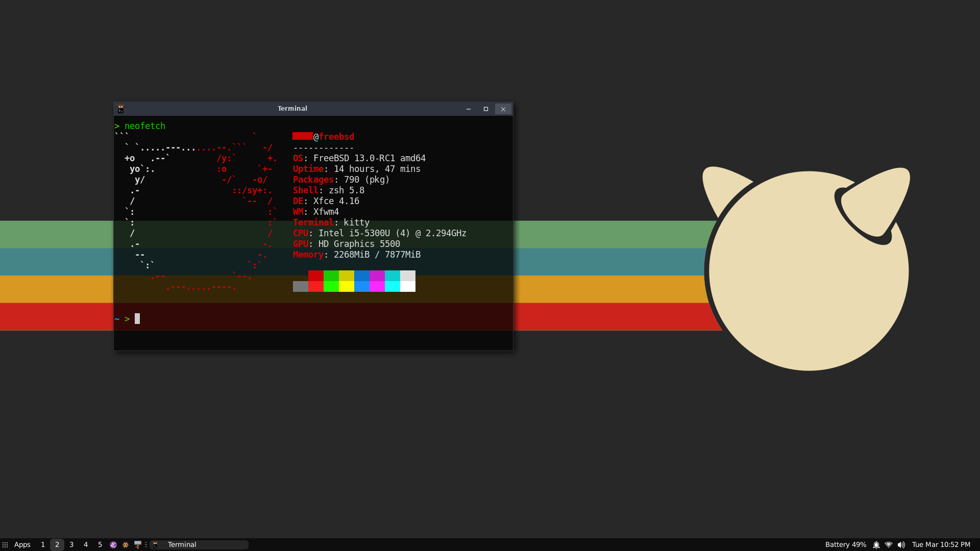Click the OS: FreeBSD 13.0-RC1 amd64 line
The height and width of the screenshot is (551, 980).
click(x=359, y=158)
